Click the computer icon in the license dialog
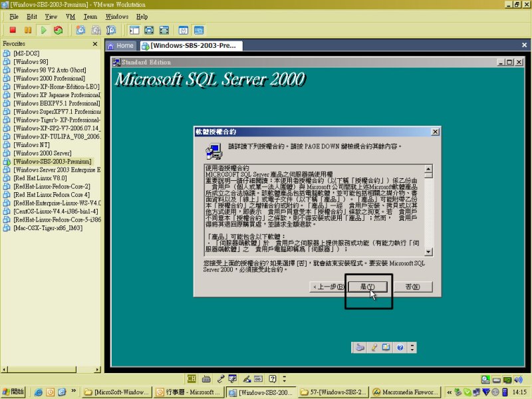 coord(214,151)
